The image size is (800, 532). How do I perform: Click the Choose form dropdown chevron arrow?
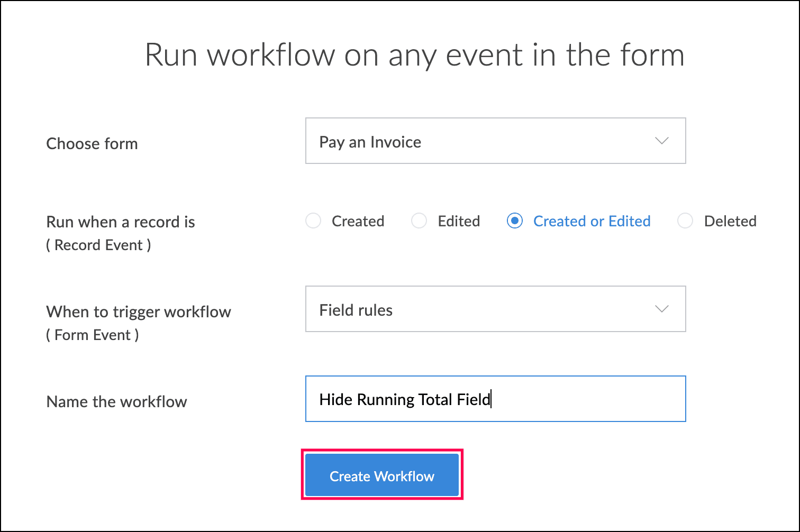(661, 141)
